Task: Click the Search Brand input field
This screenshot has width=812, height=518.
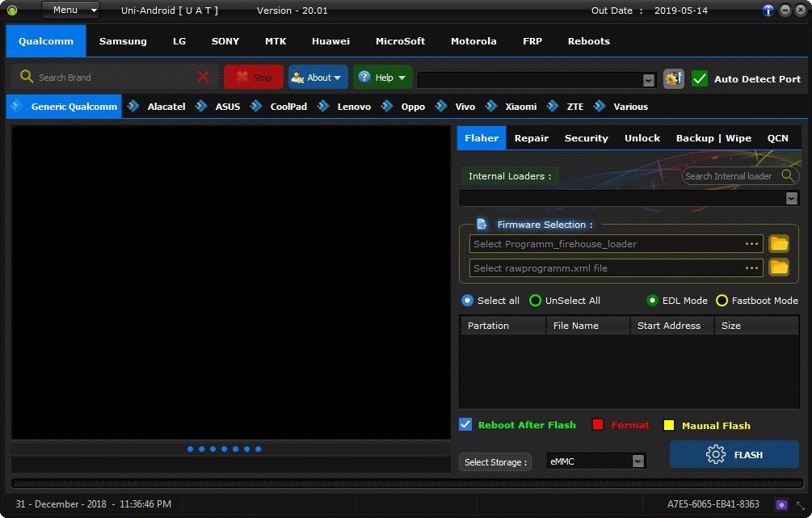Action: tap(114, 78)
